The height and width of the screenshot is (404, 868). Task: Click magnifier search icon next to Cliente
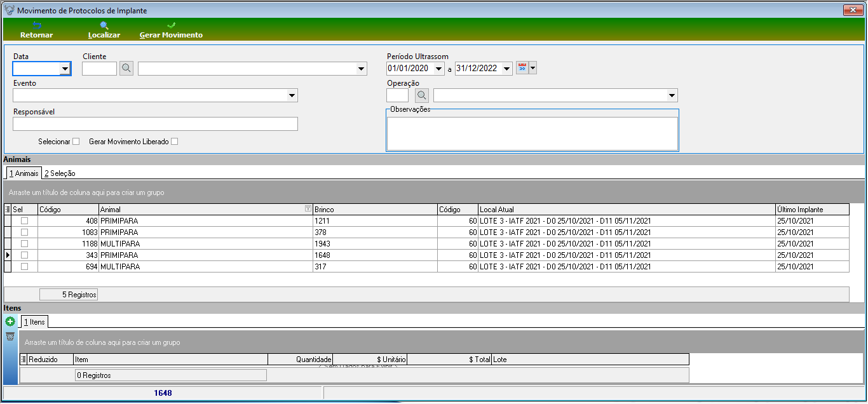(126, 69)
